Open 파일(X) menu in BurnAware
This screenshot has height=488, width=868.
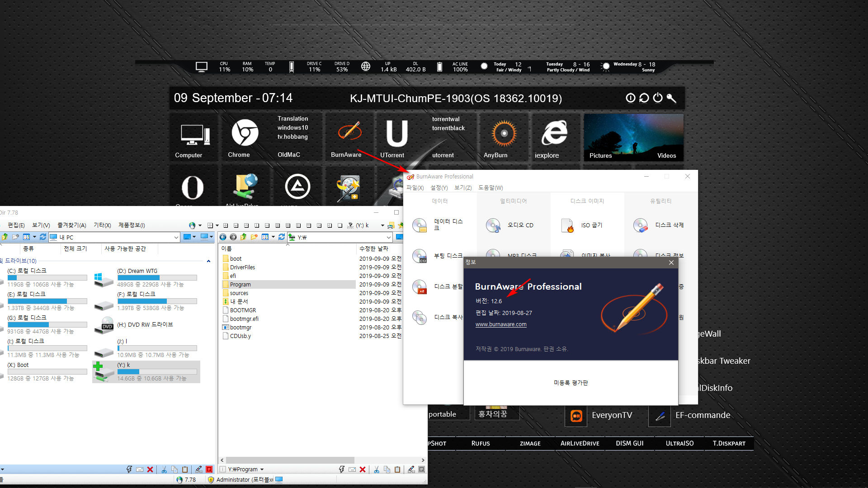(x=415, y=188)
